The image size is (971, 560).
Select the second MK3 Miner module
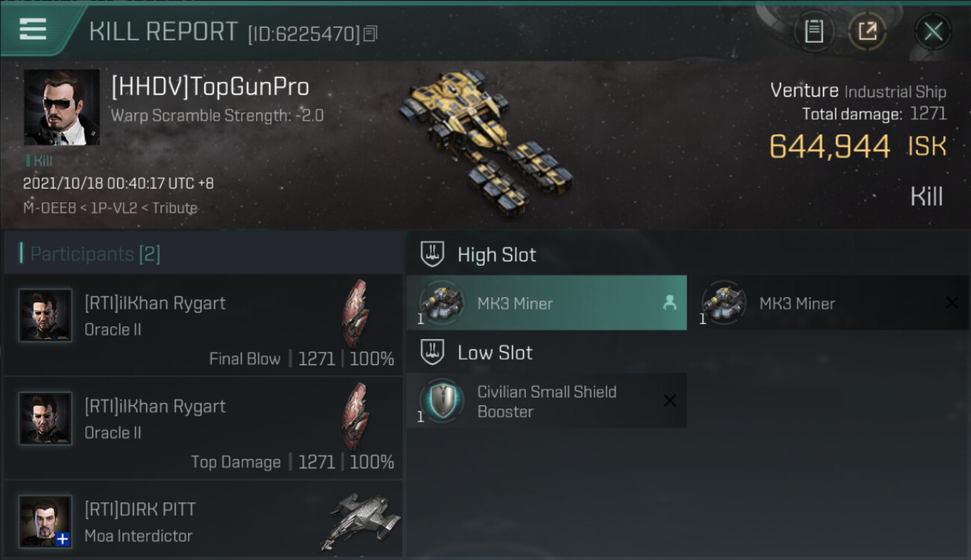tap(828, 302)
